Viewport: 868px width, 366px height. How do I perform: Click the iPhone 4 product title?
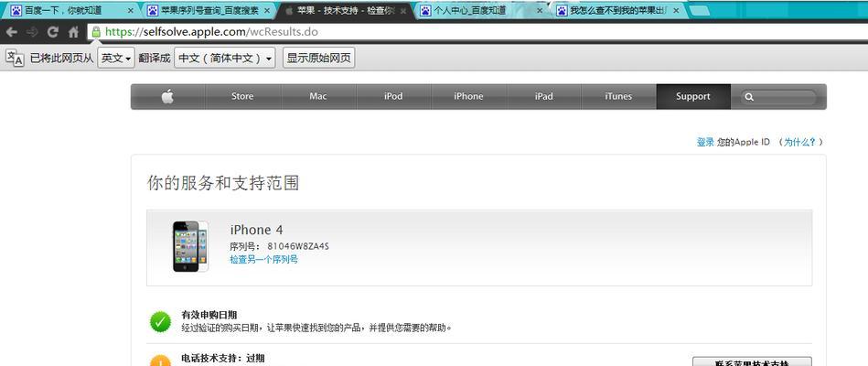pyautogui.click(x=256, y=230)
